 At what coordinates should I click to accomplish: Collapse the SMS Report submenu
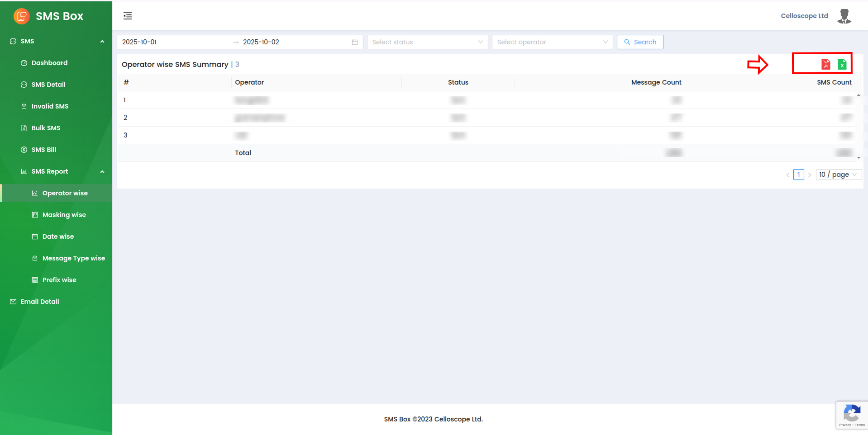point(102,172)
